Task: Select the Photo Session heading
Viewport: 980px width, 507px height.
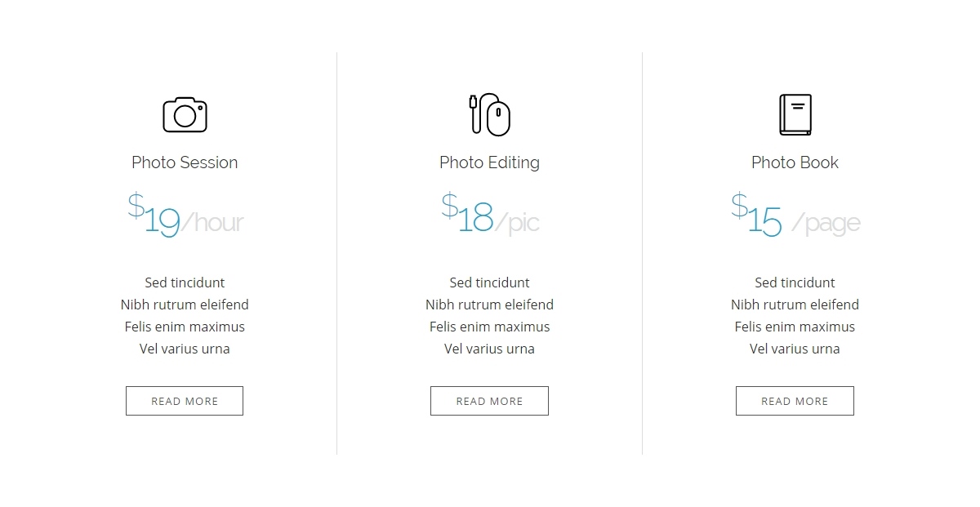Action: 185,162
